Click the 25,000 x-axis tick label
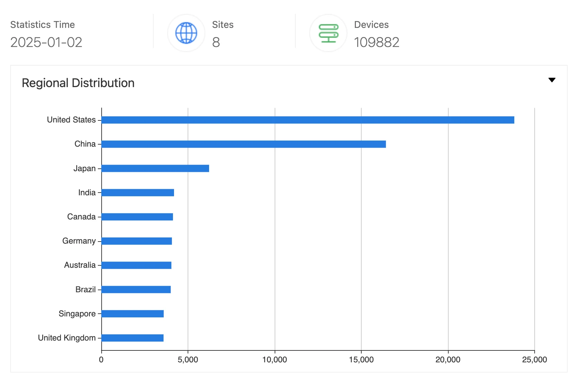 pos(535,360)
